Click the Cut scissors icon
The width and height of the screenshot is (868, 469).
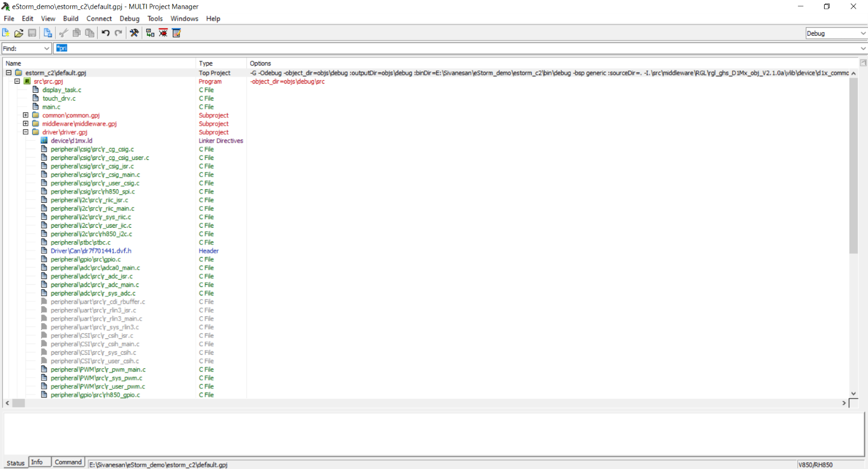[x=63, y=33]
